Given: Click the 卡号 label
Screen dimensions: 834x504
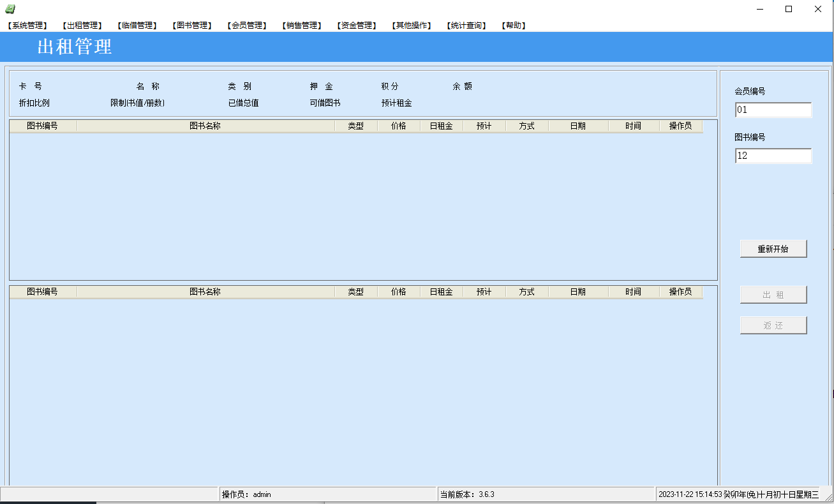Looking at the screenshot, I should coord(31,87).
